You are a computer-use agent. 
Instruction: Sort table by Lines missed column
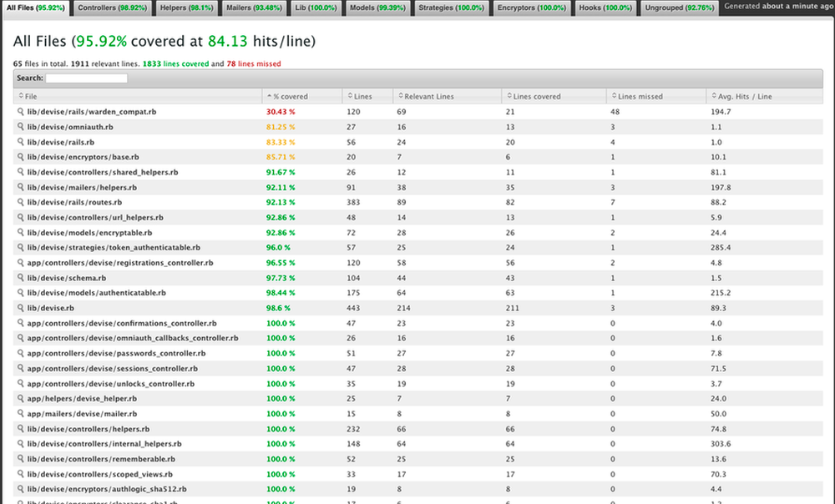click(x=656, y=96)
